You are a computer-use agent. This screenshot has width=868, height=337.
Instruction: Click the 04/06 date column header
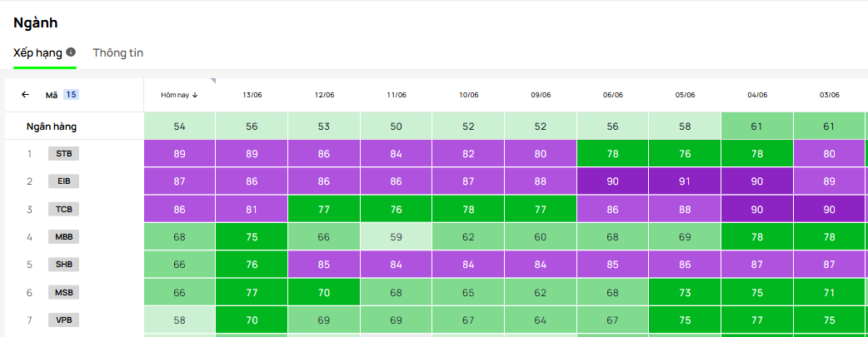(757, 95)
